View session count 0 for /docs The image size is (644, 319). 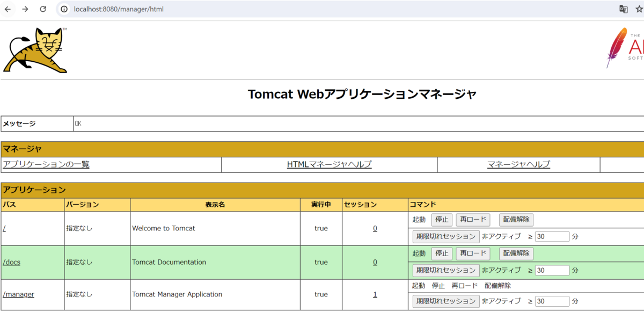(375, 262)
